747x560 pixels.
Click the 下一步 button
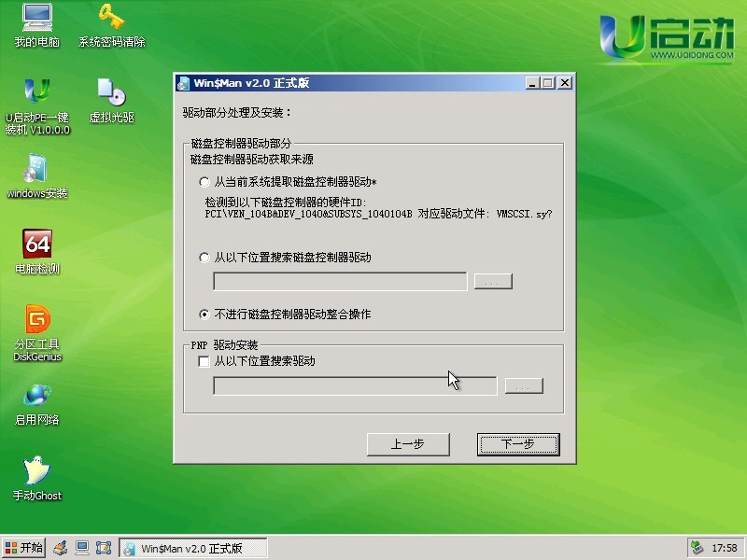pyautogui.click(x=518, y=444)
